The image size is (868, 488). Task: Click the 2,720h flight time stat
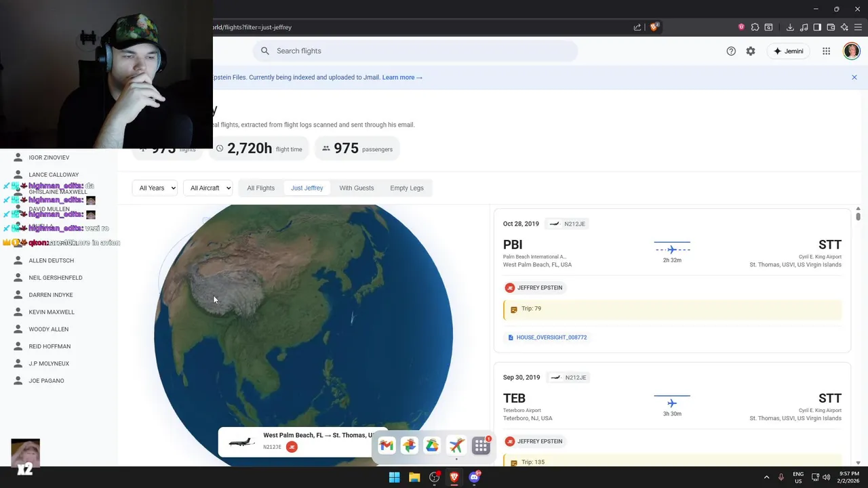(x=258, y=148)
